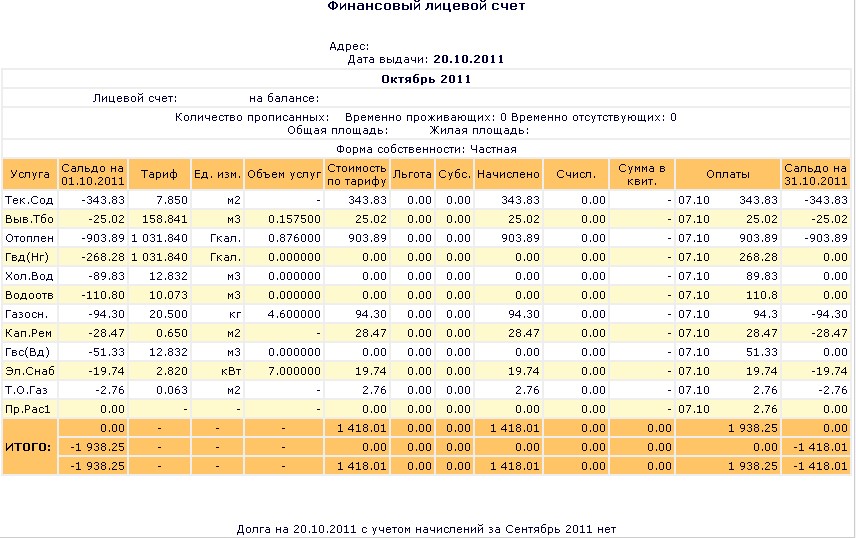Image resolution: width=856 pixels, height=538 pixels.
Task: Click 'Количество прописанных:' text
Action: [252, 117]
